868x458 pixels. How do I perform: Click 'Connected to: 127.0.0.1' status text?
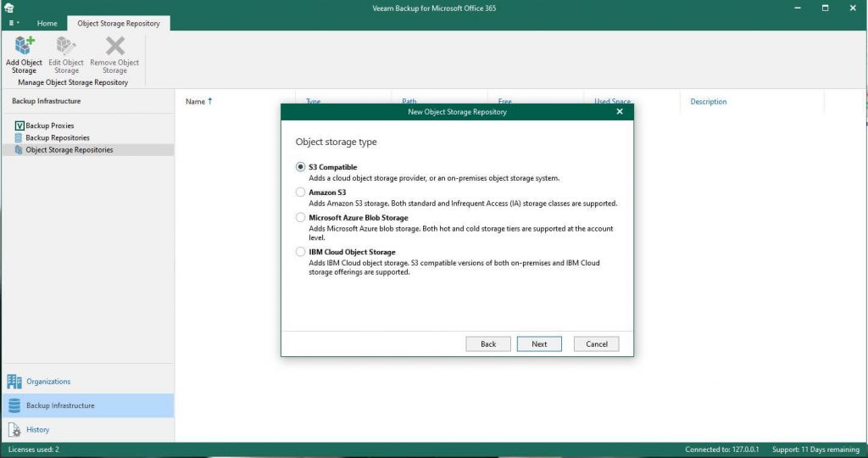click(722, 450)
